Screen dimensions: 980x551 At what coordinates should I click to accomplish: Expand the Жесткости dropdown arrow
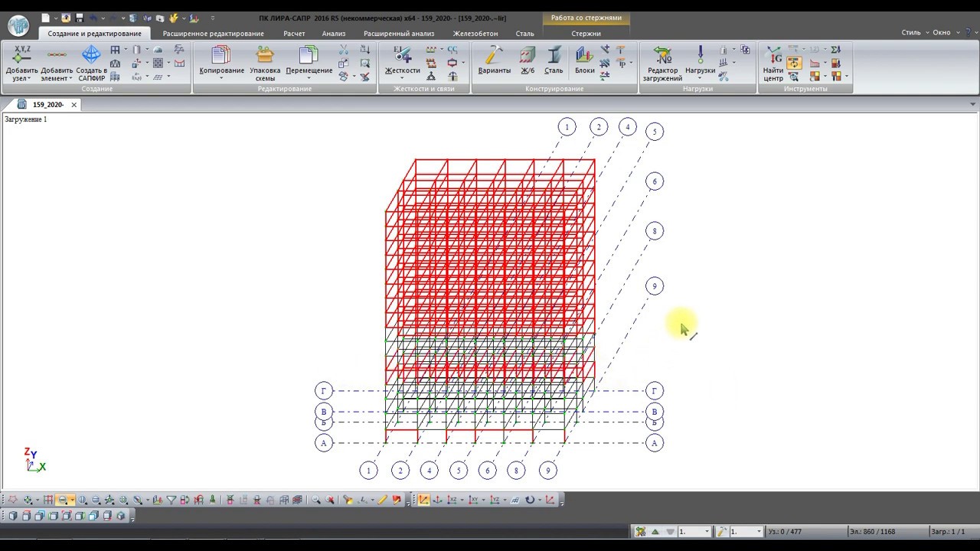[402, 78]
